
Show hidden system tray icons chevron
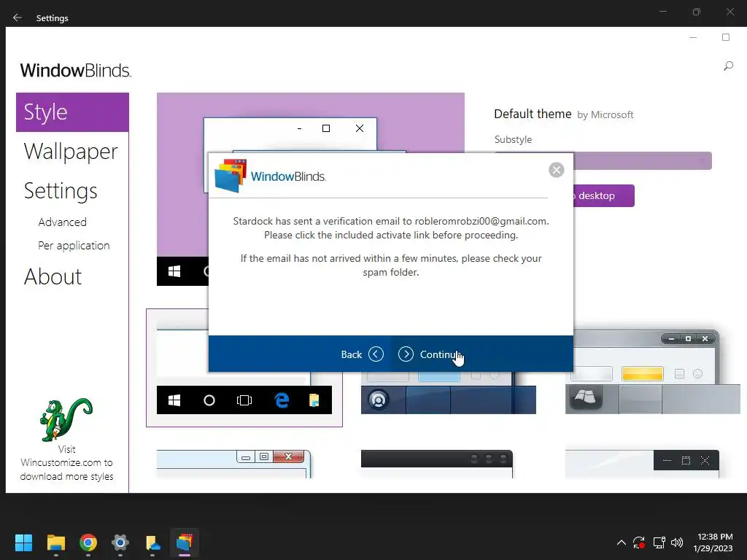pyautogui.click(x=622, y=542)
